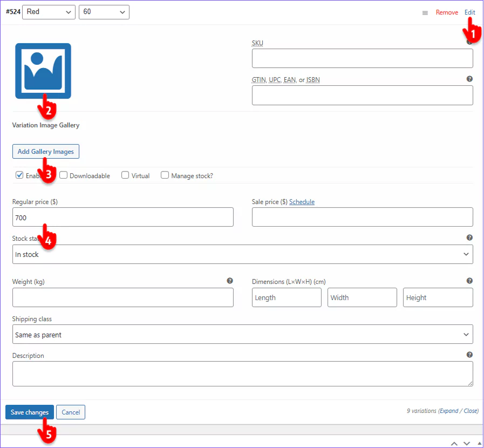
Task: Click the Close variations link
Action: [471, 411]
